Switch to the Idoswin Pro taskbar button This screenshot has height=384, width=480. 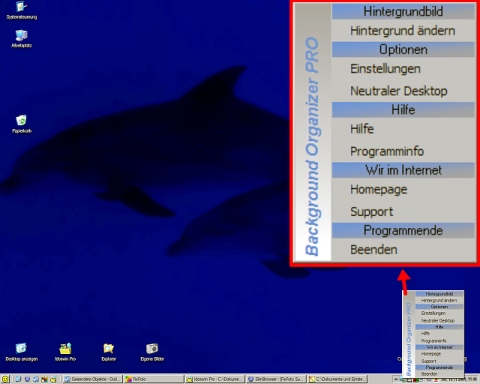tap(215, 379)
